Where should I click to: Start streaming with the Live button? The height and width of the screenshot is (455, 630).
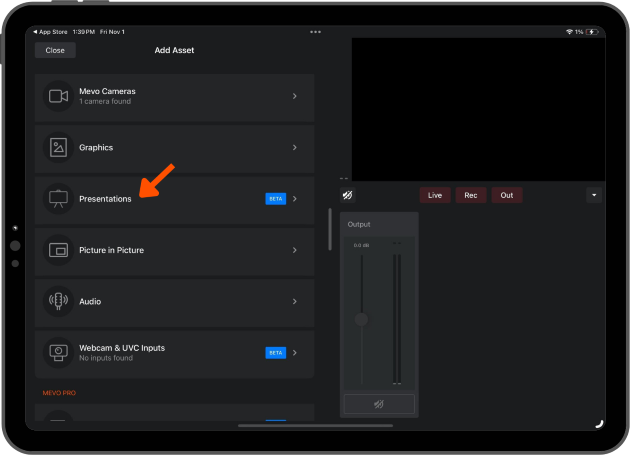(x=435, y=195)
